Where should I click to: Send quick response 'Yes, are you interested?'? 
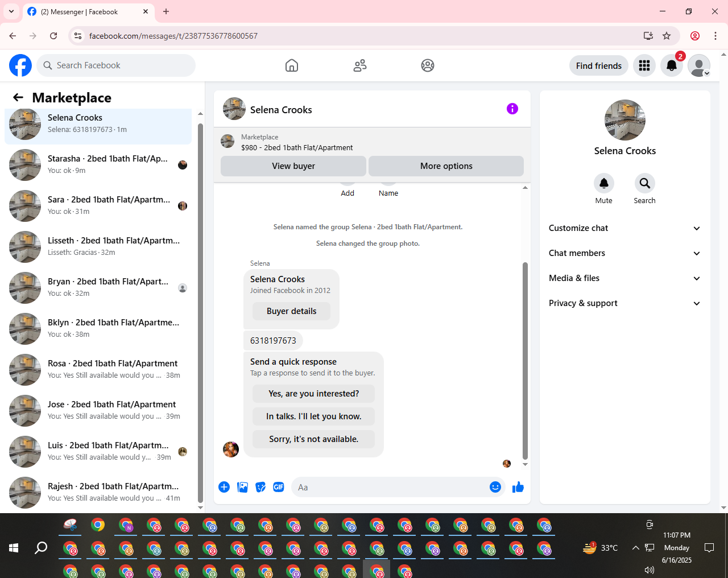click(x=313, y=394)
